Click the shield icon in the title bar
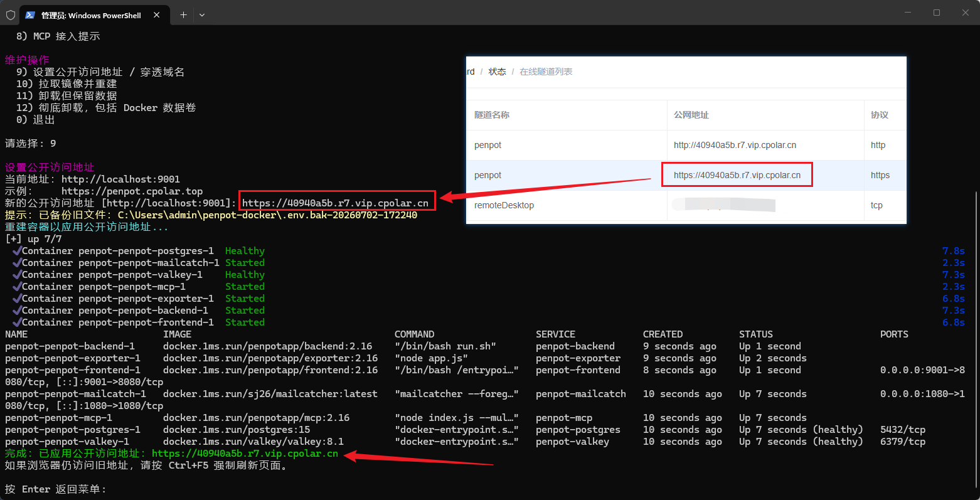The height and width of the screenshot is (500, 980). 10,14
